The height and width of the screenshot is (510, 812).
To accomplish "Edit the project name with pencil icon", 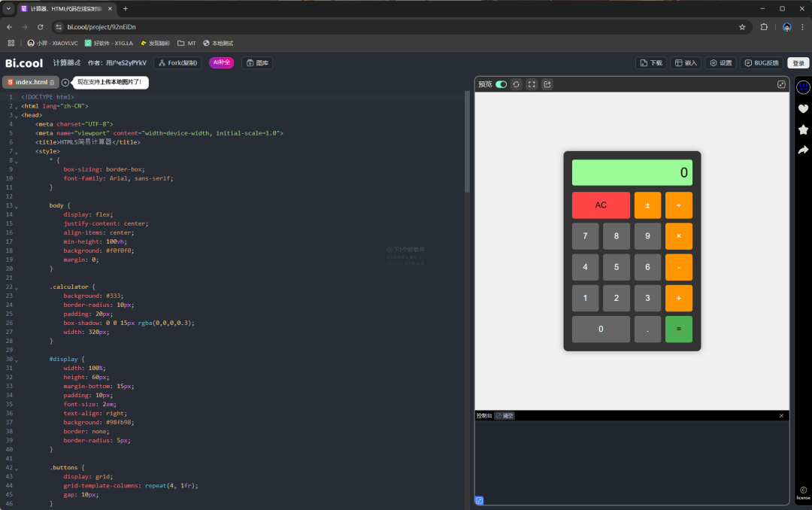I will point(77,63).
